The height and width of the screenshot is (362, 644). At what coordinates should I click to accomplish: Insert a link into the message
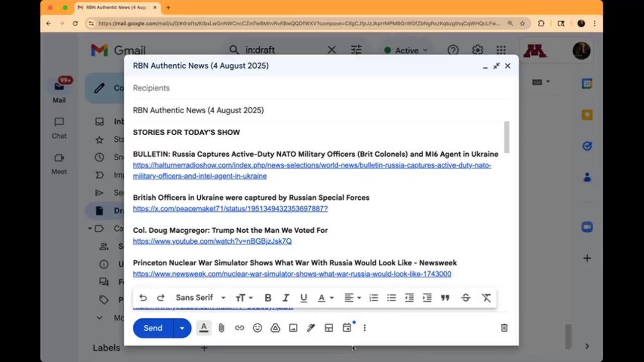pyautogui.click(x=239, y=328)
